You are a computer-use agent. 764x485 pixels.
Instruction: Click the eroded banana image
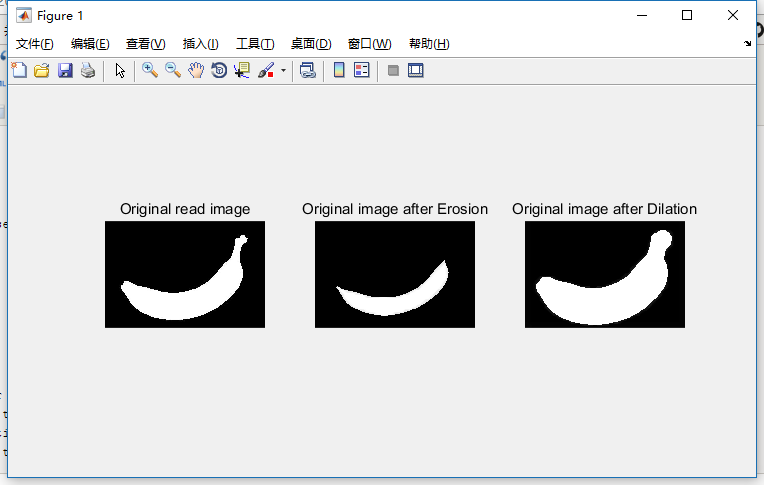[x=395, y=274]
